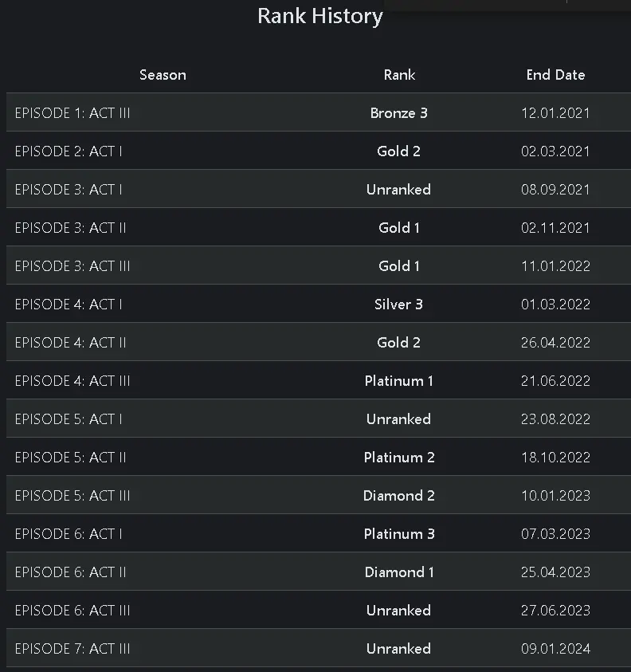Screen dimensions: 631x672
Task: Click end date 08.09.2021
Action: point(555,190)
